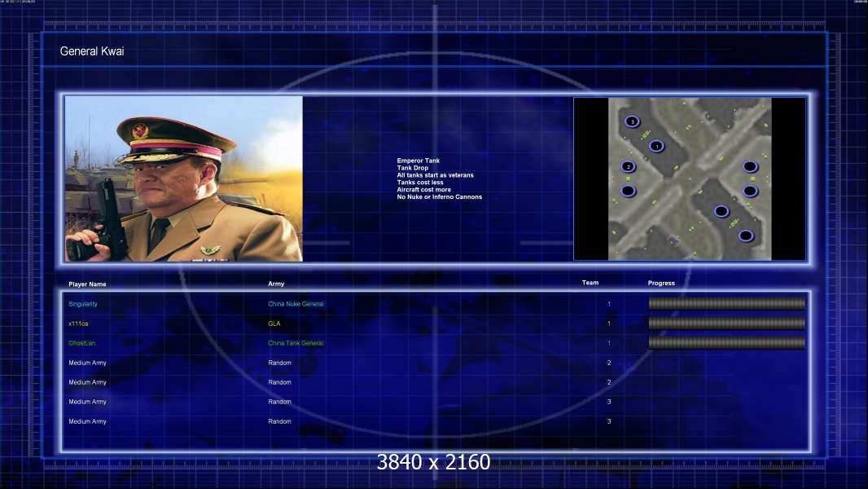Click the 'Army' column header
Screen dimensions: 868x489
[x=276, y=284]
